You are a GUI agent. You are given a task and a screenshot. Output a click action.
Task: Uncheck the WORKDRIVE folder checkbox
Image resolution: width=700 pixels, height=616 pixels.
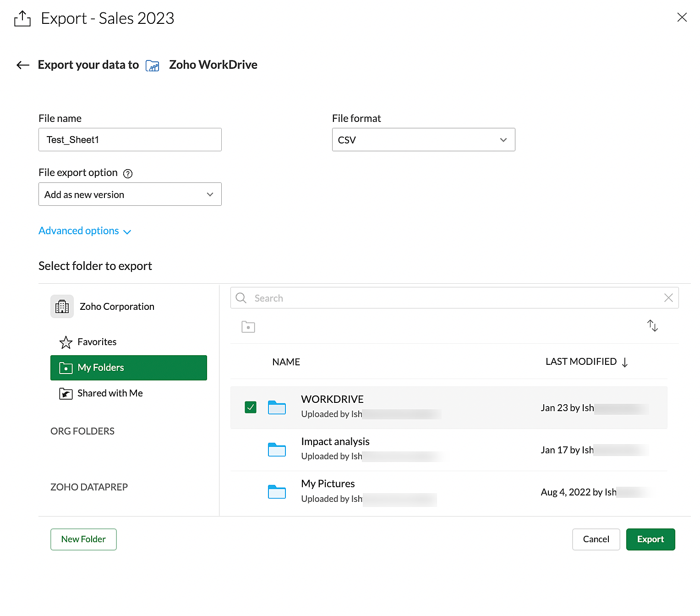251,407
